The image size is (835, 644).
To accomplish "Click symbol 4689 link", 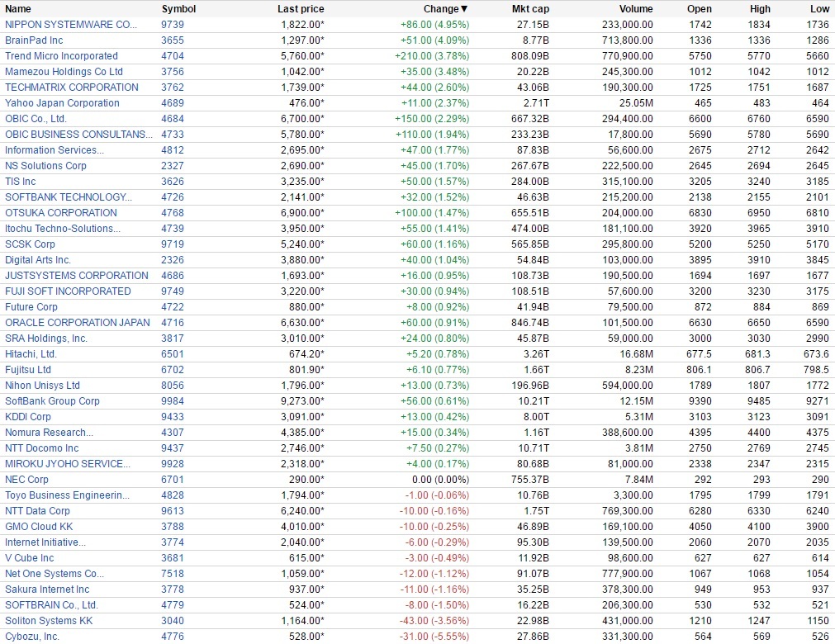I will 173,103.
